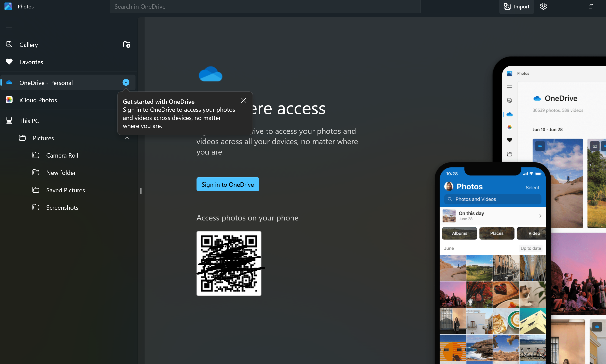The image size is (606, 364).
Task: Select OneDrive - Personal item
Action: [68, 83]
